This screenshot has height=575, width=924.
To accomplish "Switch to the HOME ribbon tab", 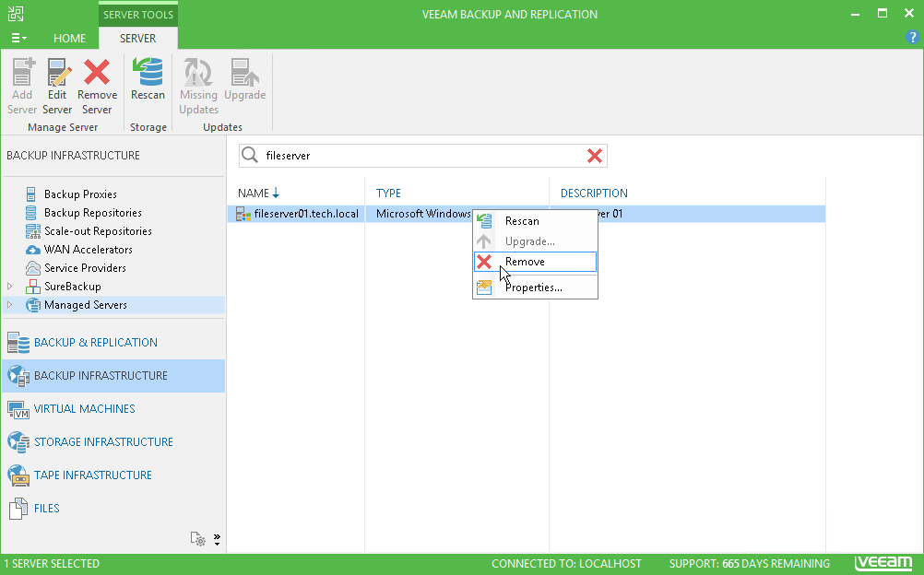I will (x=69, y=39).
